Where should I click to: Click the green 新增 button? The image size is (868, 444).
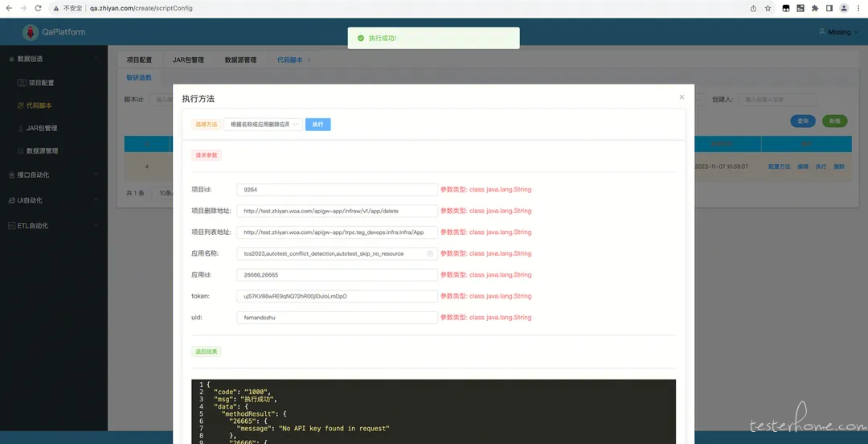835,121
